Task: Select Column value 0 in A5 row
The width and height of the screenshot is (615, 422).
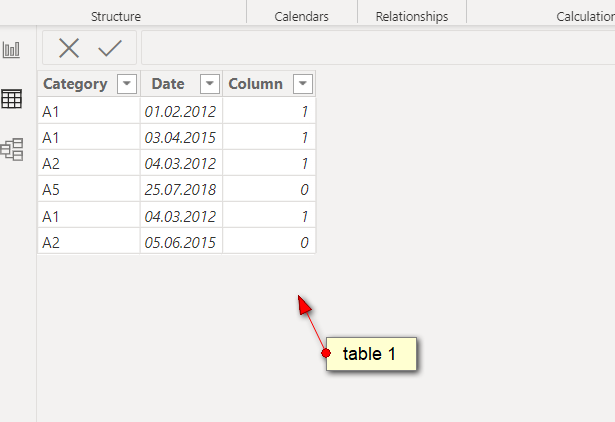Action: (x=269, y=189)
